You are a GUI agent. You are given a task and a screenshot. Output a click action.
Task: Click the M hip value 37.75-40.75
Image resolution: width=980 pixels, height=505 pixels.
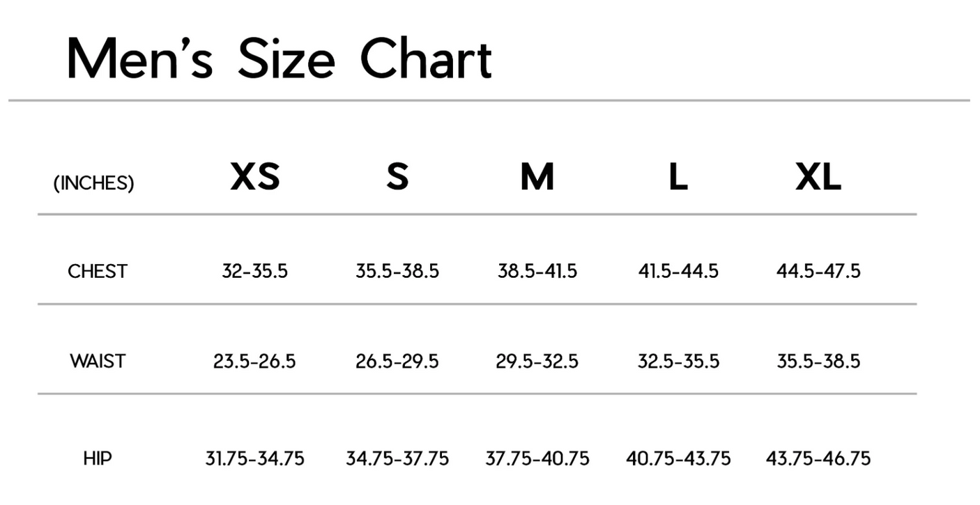click(537, 458)
